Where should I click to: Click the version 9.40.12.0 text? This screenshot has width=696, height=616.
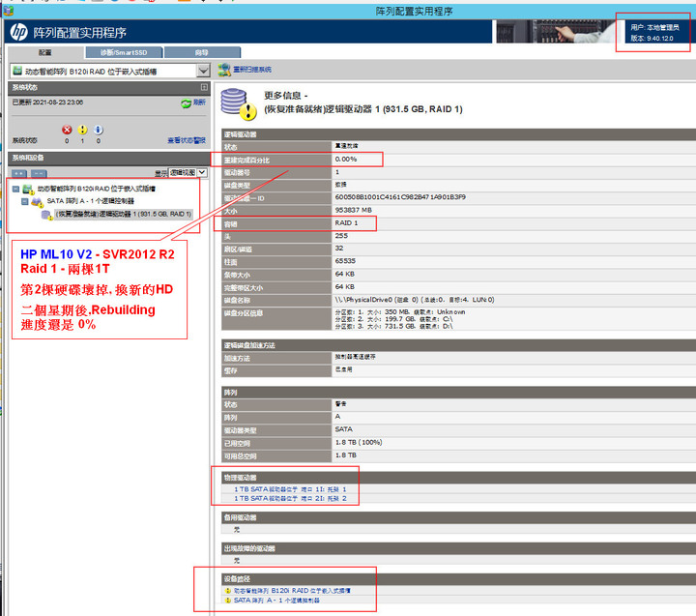coord(652,38)
